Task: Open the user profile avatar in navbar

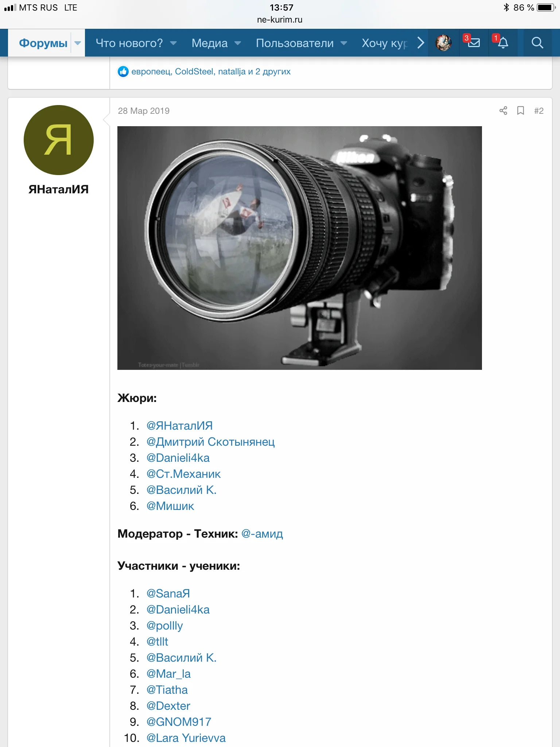Action: [x=443, y=43]
